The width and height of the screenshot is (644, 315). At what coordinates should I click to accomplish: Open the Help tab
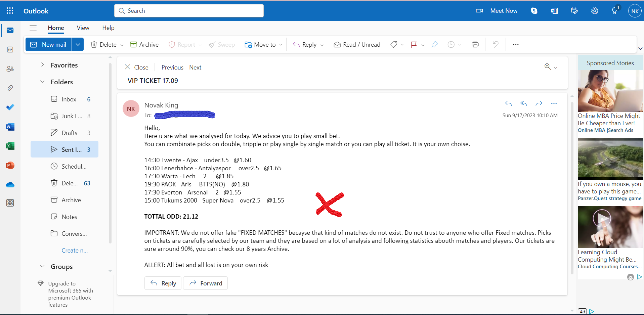[x=108, y=28]
